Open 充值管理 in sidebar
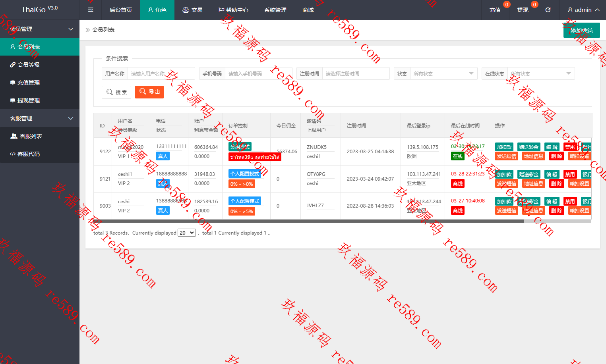 point(40,83)
